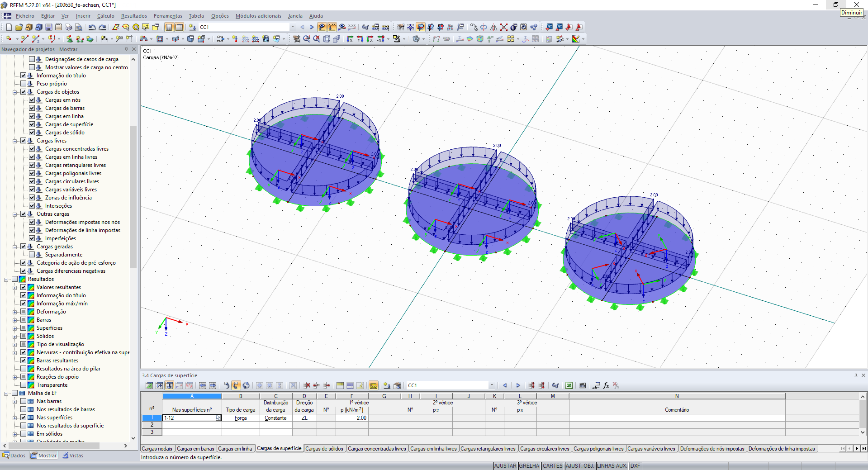Viewport: 868px width, 470px height.
Task: Select the 'Força' load type cell
Action: [241, 418]
